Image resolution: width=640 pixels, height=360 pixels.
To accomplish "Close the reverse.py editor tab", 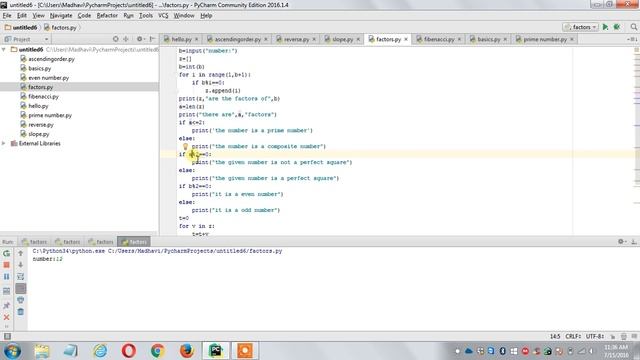I will point(314,39).
